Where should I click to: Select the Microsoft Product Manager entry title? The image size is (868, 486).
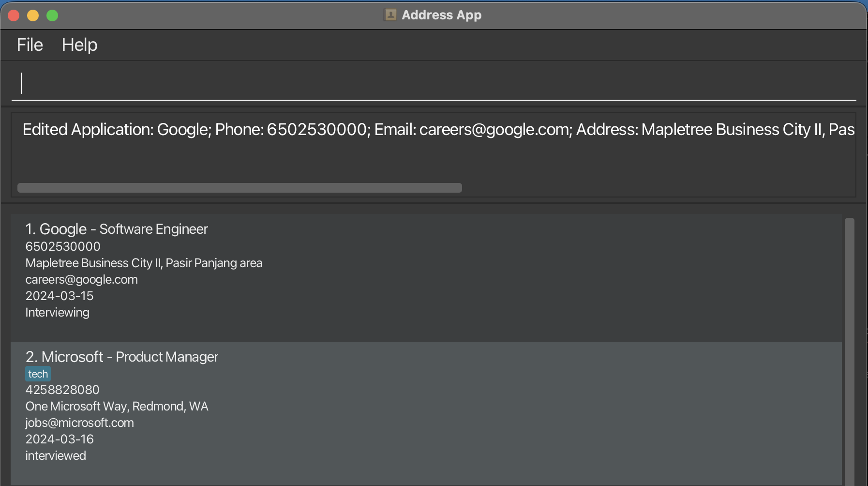[x=122, y=357]
